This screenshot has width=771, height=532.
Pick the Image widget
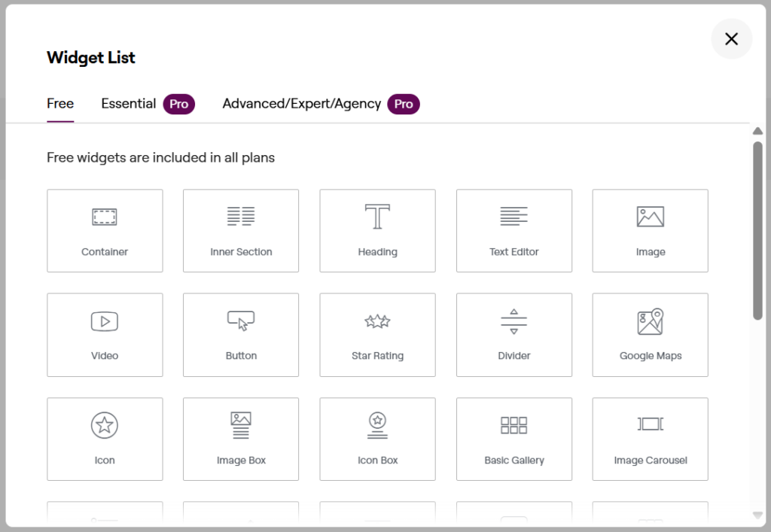click(x=650, y=230)
